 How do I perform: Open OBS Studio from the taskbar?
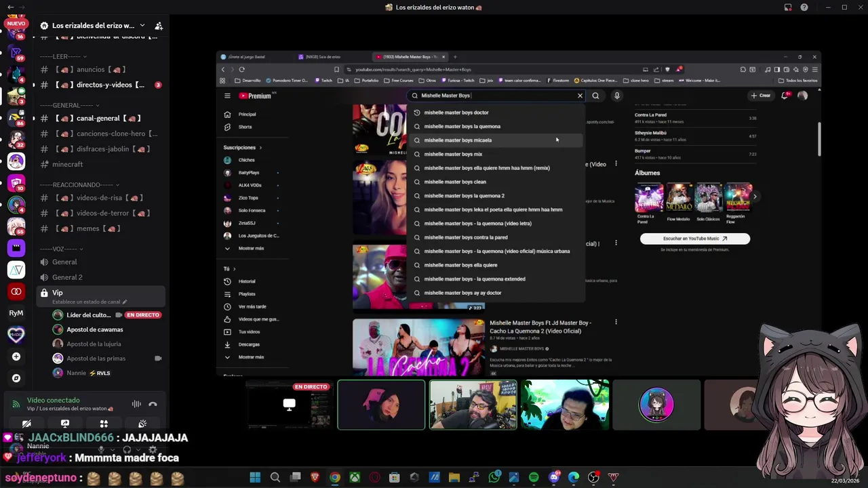click(593, 478)
